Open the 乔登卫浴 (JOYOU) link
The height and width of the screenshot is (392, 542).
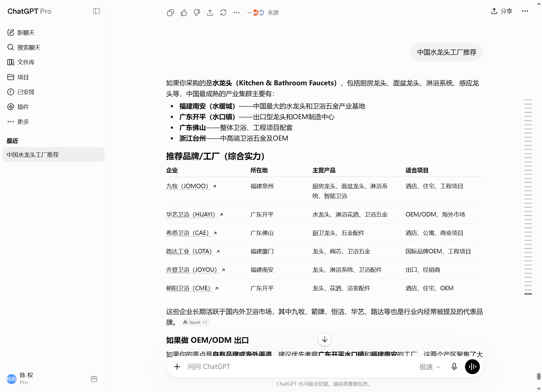[x=196, y=270]
